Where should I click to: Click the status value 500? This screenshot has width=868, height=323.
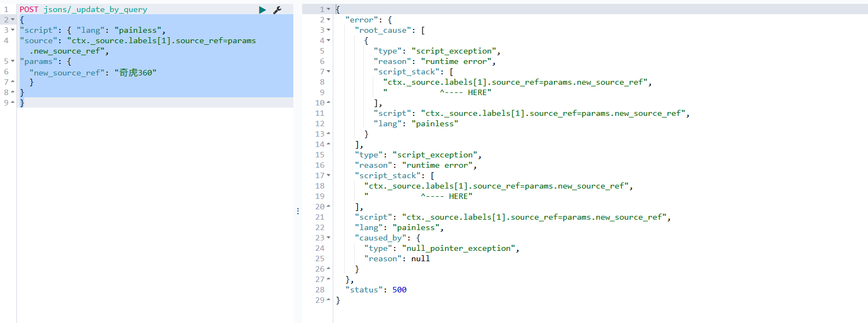click(400, 290)
